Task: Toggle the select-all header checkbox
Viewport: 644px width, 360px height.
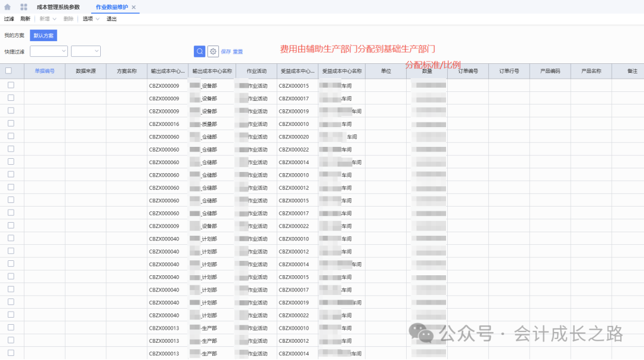Action: [8, 70]
